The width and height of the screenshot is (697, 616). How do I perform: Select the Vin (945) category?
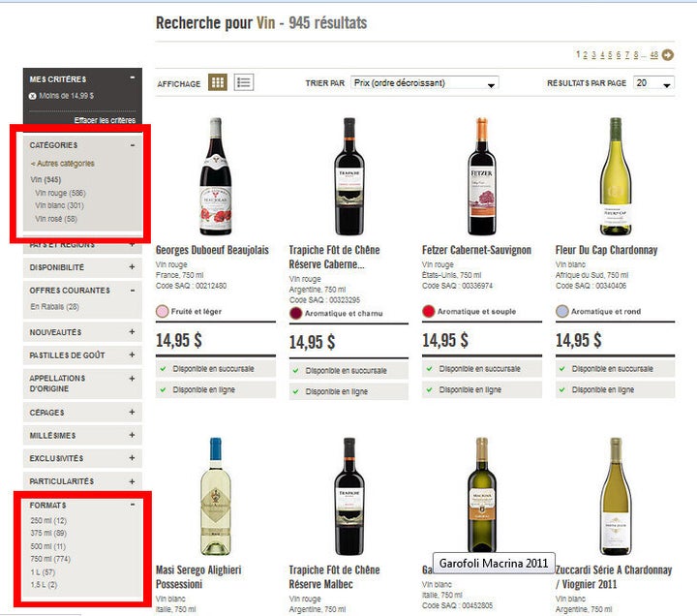[x=45, y=180]
